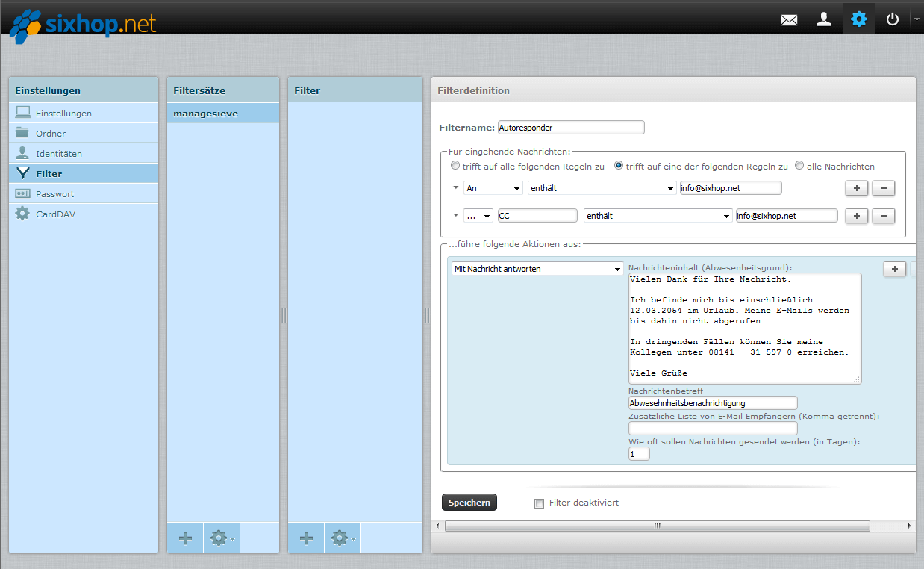Open the Filter list actions gear menu

(343, 538)
